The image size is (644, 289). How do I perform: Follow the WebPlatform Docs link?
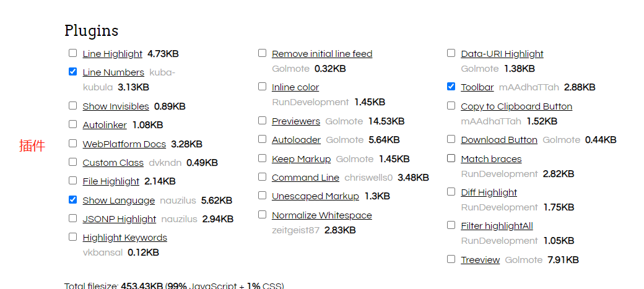click(124, 144)
